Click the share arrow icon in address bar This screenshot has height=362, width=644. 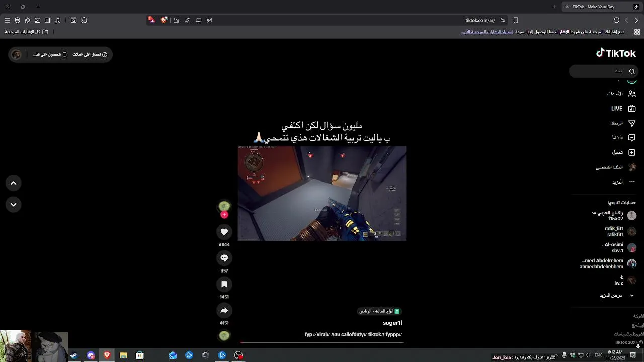176,20
